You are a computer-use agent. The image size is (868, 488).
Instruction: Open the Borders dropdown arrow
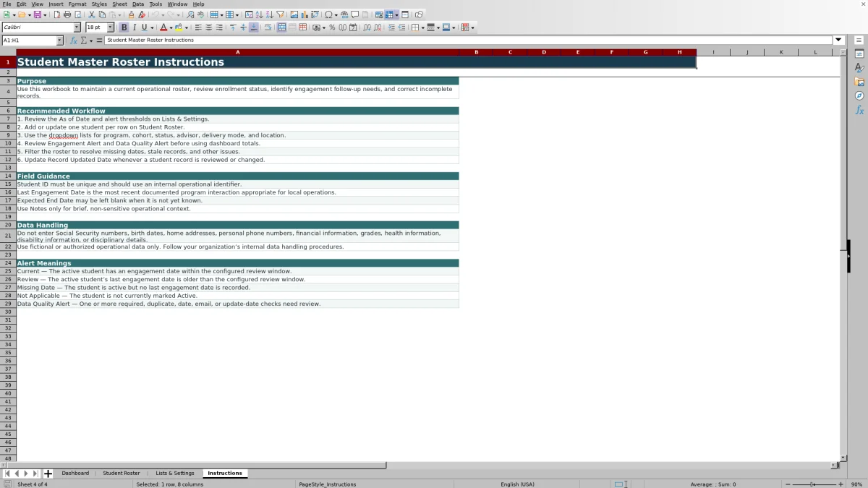(422, 27)
